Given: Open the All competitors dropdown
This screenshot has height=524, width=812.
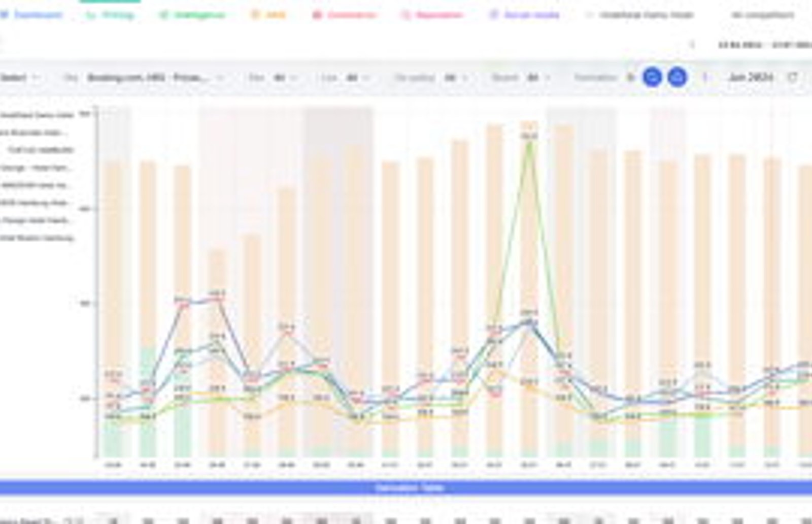Looking at the screenshot, I should (762, 15).
